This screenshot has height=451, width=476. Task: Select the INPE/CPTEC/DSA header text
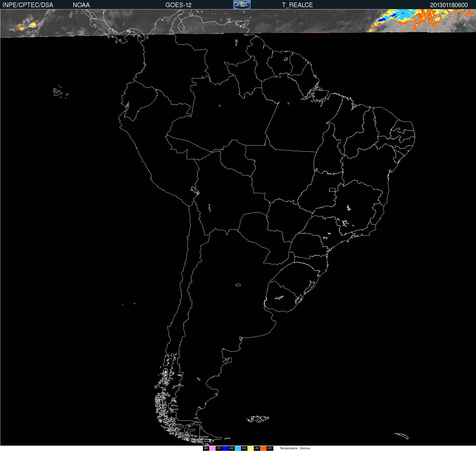[x=28, y=5]
